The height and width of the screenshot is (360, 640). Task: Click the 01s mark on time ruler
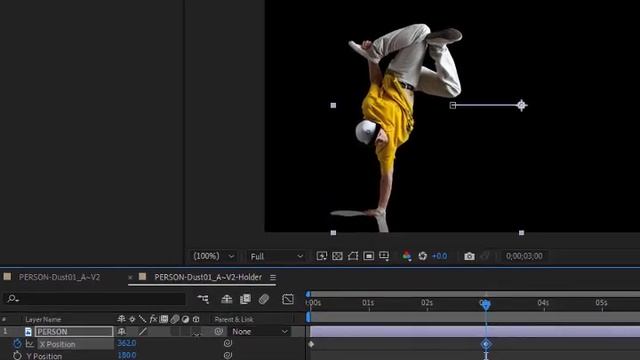click(368, 303)
